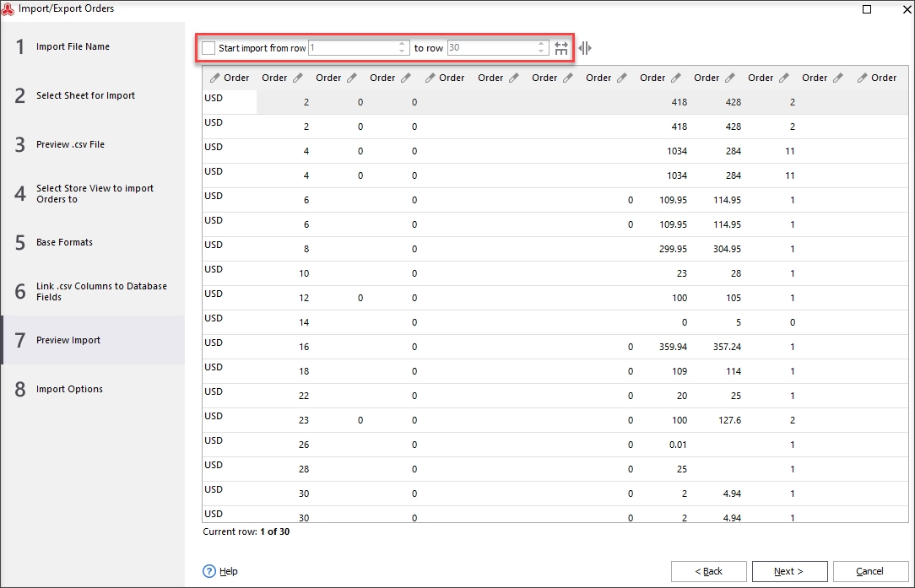Select step 7 Preview Import

pyautogui.click(x=93, y=340)
